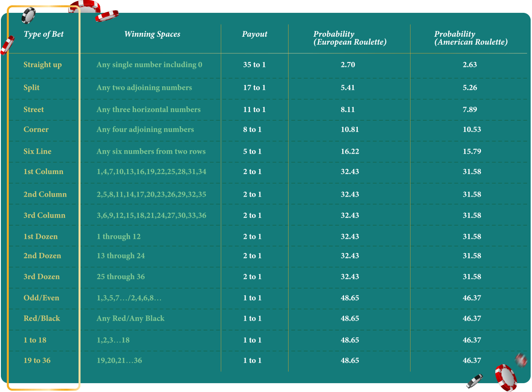Screen dimensions: 532x392
Task: Select the '13 through 24' cell
Action: [x=121, y=256]
